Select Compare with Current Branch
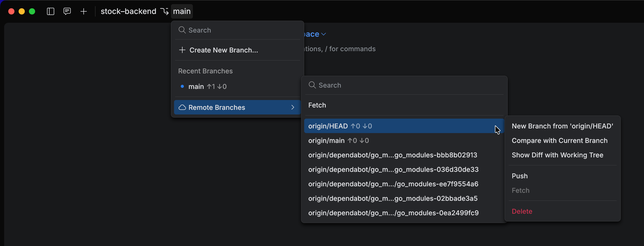Viewport: 644px width, 246px height. (559, 141)
